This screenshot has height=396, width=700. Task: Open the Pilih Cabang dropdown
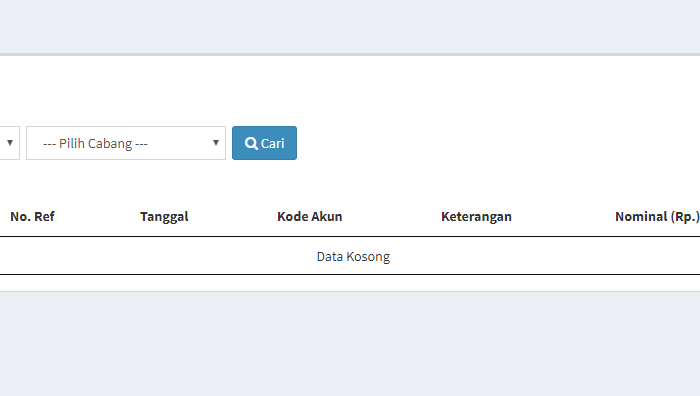(126, 143)
